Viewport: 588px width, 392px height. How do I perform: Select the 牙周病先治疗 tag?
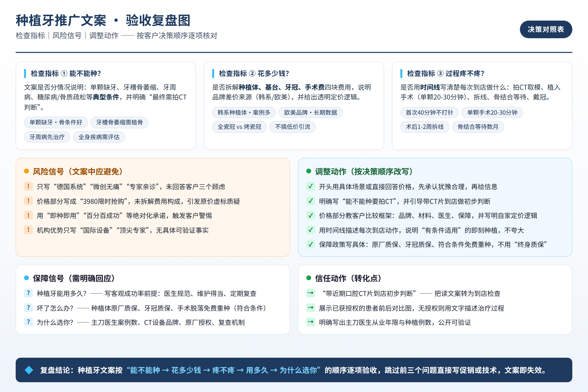[x=47, y=137]
